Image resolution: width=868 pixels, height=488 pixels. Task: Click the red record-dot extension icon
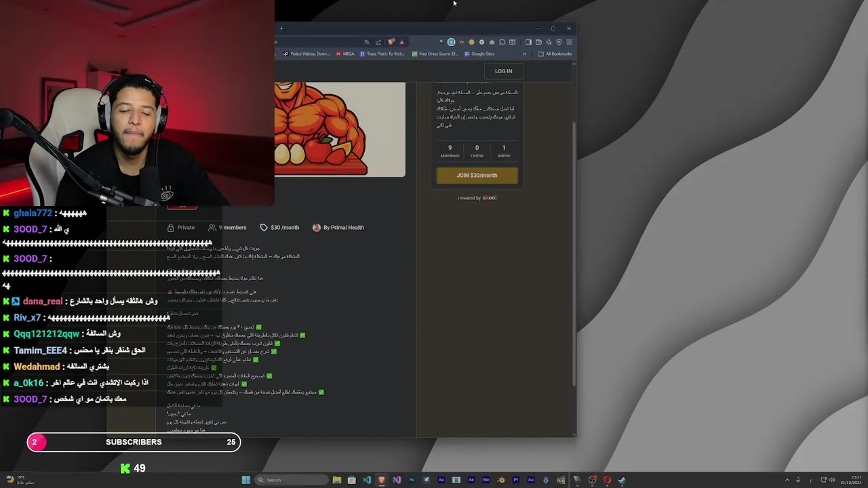coord(481,42)
